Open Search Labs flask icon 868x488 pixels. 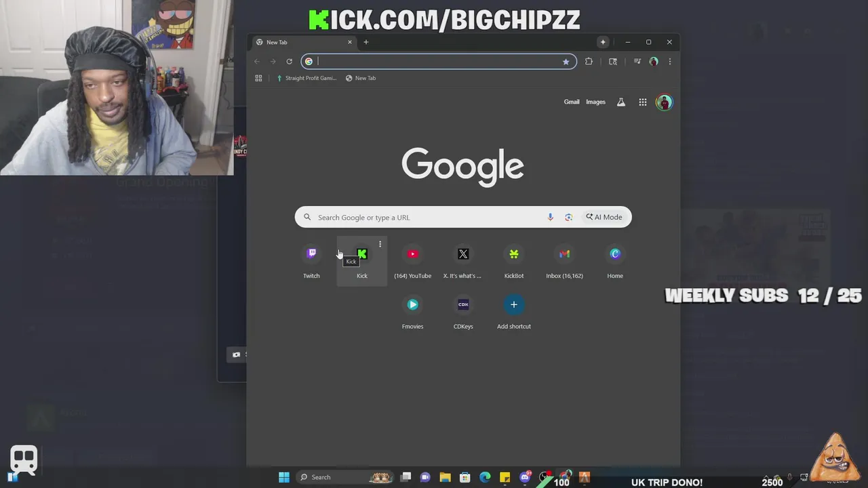(x=620, y=102)
